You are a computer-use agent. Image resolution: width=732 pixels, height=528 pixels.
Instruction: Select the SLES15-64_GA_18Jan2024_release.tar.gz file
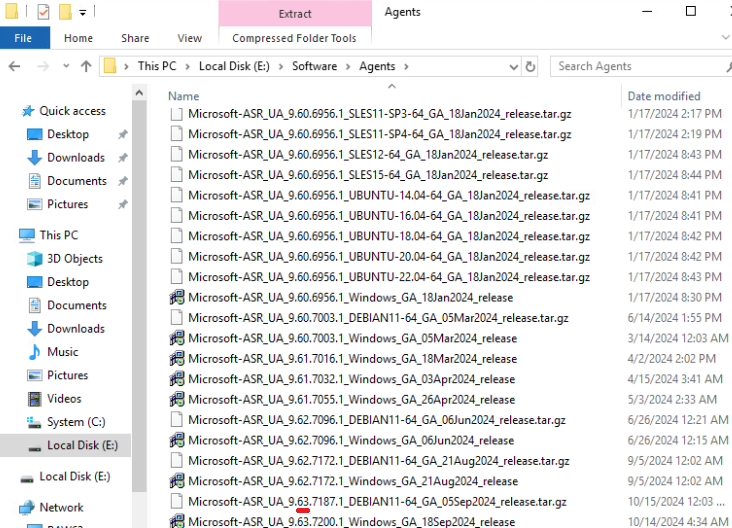click(x=368, y=175)
